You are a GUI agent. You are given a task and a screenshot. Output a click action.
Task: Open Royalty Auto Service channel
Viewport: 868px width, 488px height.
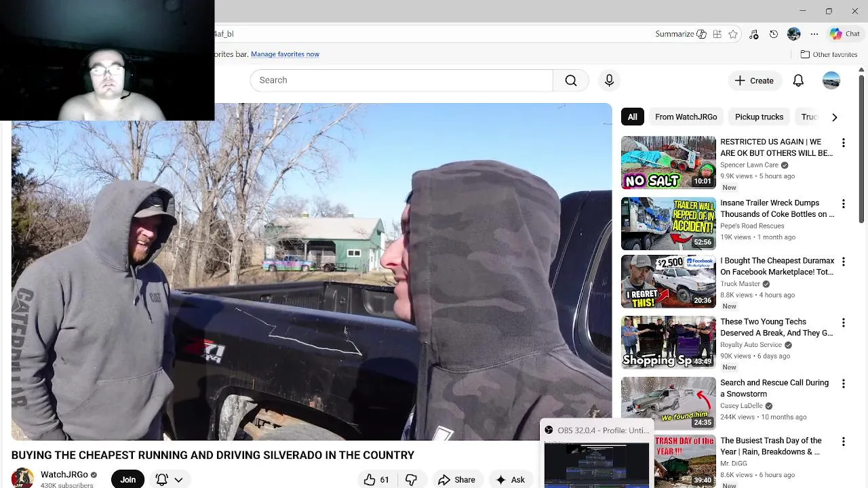point(751,344)
